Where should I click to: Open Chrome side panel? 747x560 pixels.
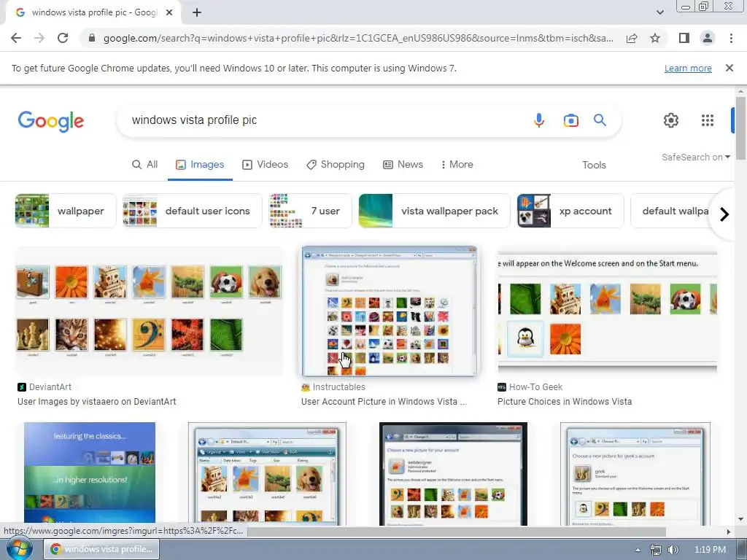pos(684,38)
